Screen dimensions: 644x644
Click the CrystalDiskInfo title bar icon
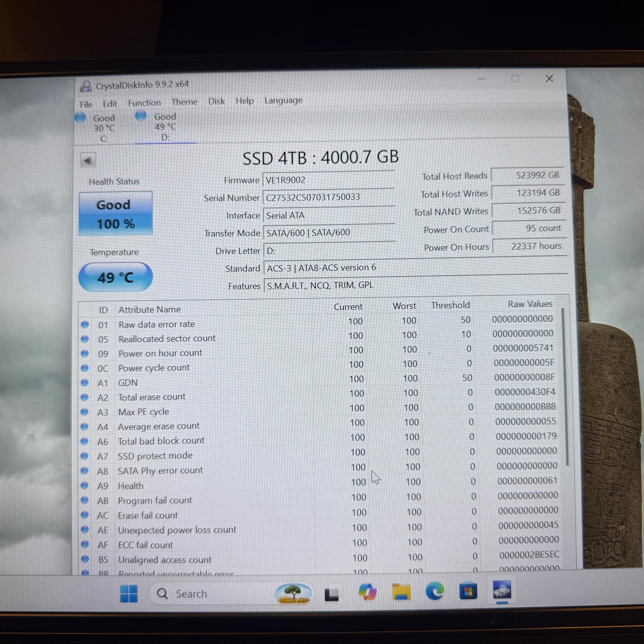pyautogui.click(x=86, y=86)
